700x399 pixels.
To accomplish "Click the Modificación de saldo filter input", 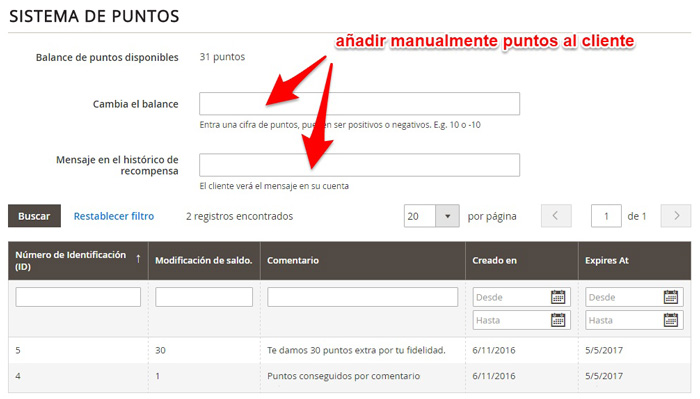I will click(x=204, y=297).
